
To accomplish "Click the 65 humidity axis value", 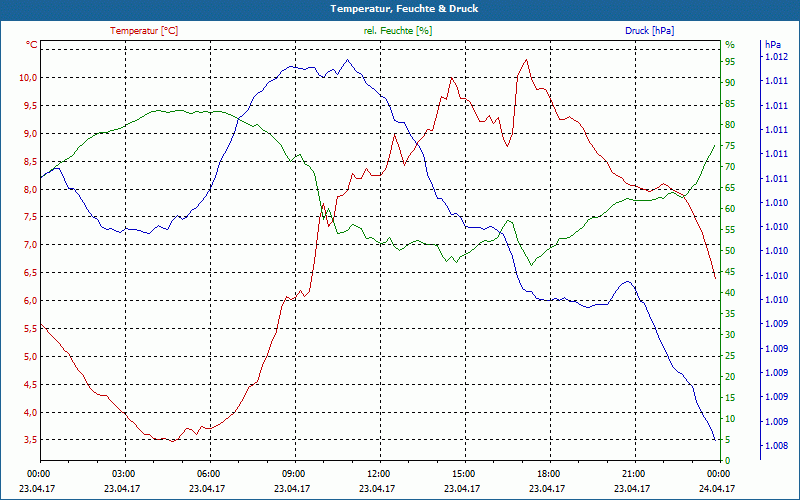I will coord(730,188).
